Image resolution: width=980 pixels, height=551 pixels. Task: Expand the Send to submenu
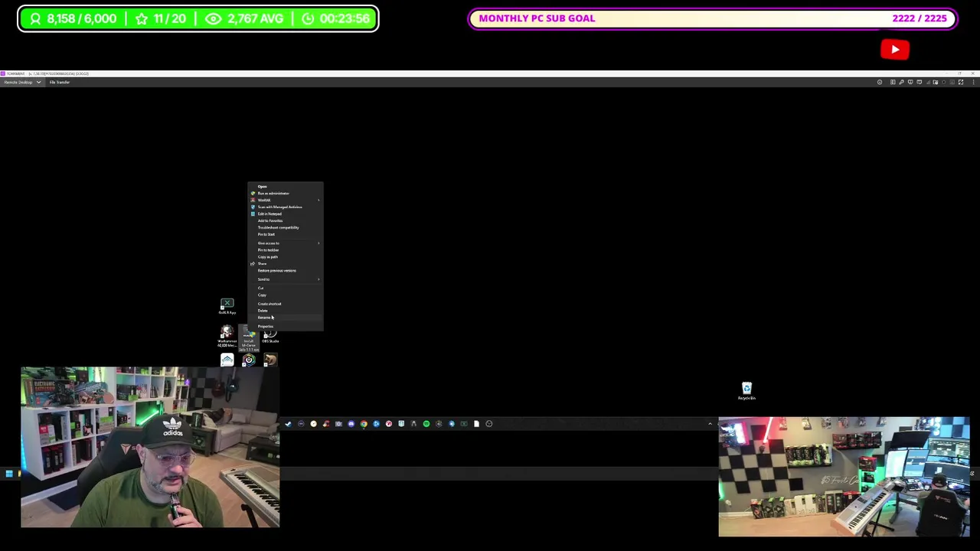(285, 279)
